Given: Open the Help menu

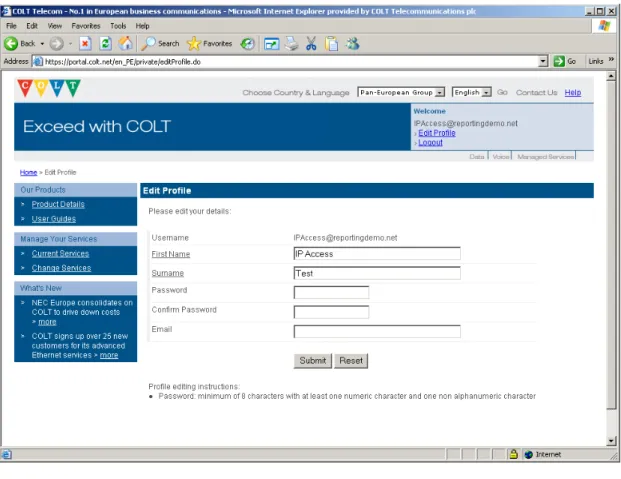Looking at the screenshot, I should coord(142,26).
